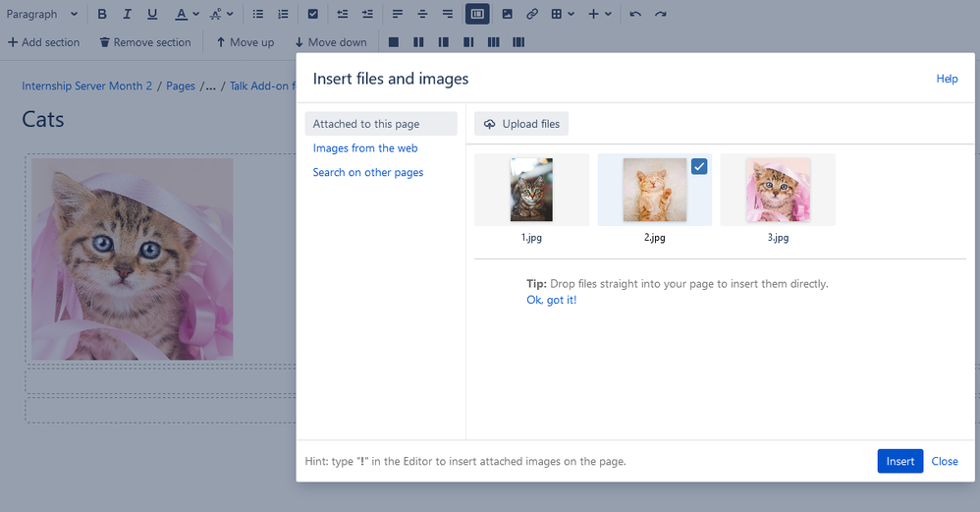Align text right

448,14
